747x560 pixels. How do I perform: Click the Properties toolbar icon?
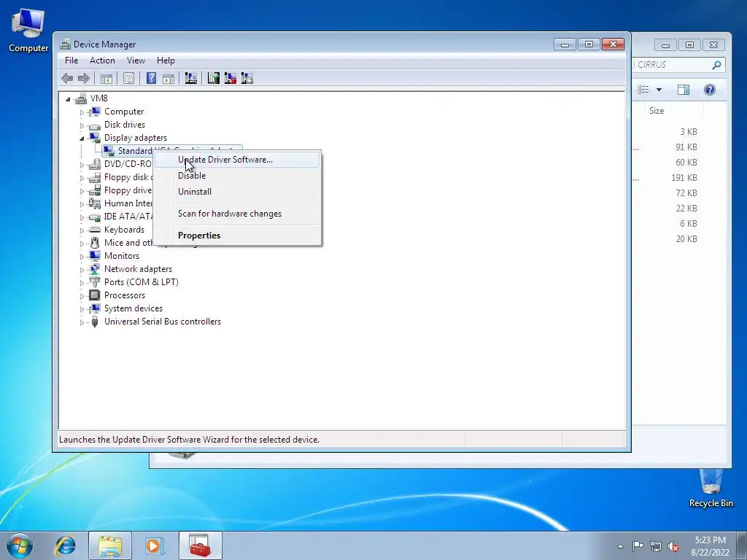point(128,79)
